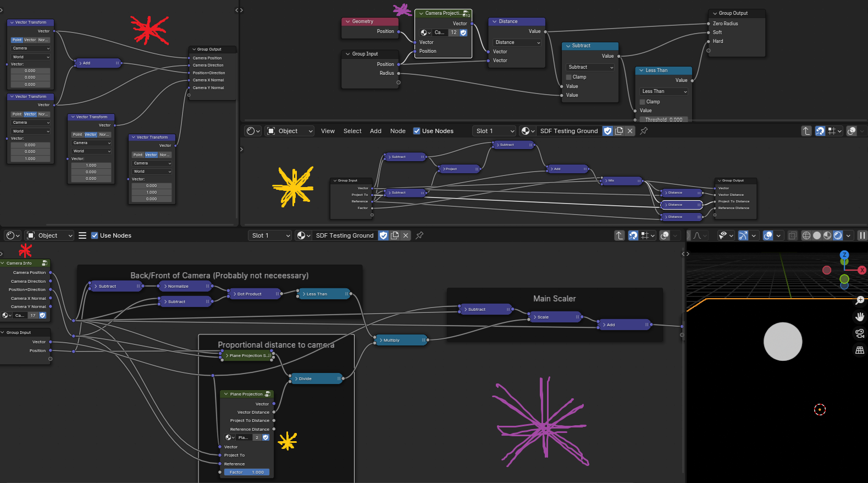868x483 pixels.
Task: Browse materials in middle node editor header
Action: tap(528, 131)
